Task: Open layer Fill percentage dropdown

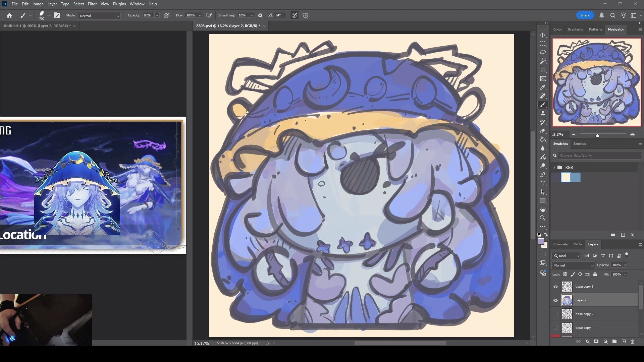Action: click(x=625, y=274)
